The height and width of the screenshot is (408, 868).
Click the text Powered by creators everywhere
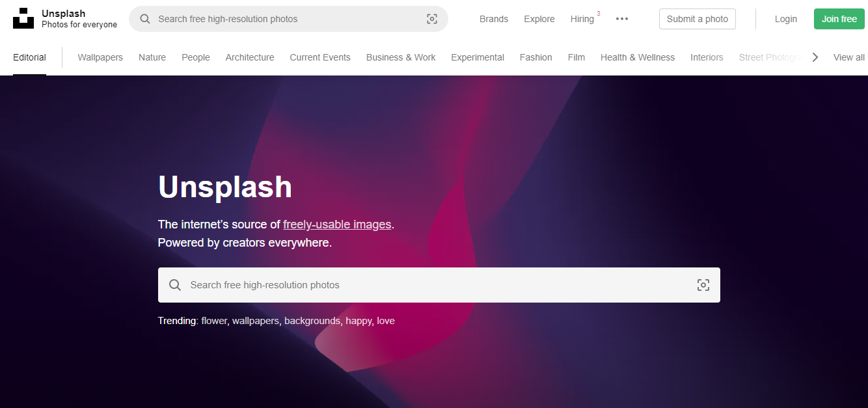245,243
